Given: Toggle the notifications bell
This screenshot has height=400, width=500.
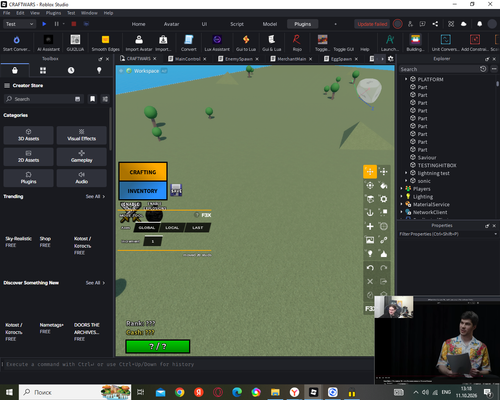Looking at the screenshot, I should click(x=479, y=24).
